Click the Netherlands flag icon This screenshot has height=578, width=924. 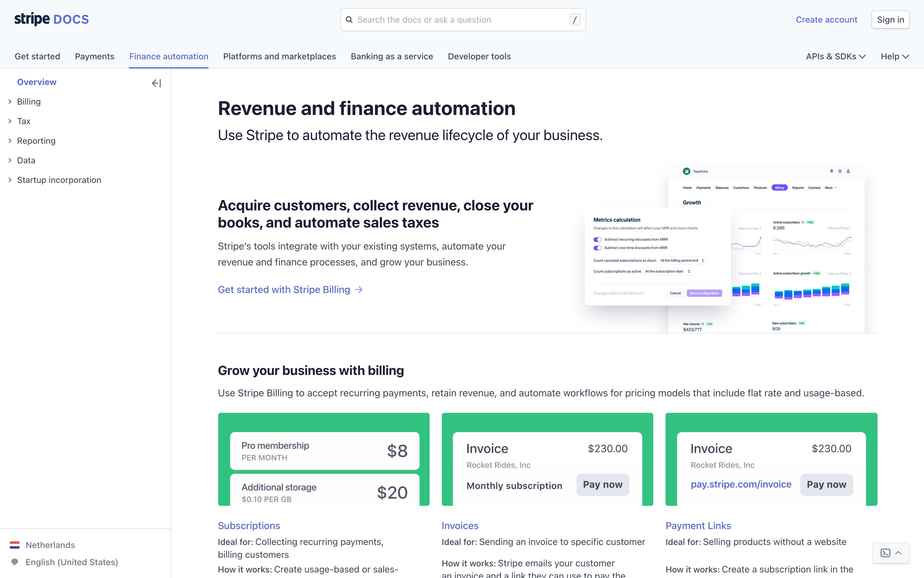[x=14, y=545]
